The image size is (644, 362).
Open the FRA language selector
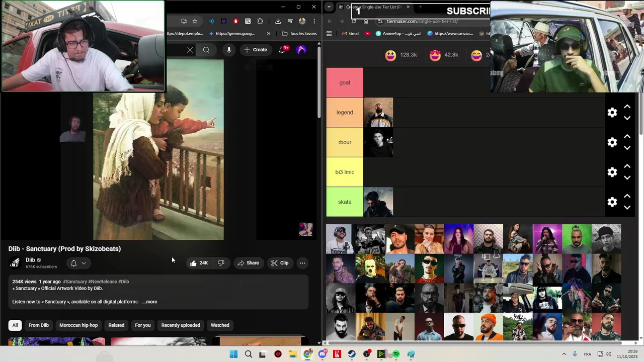pyautogui.click(x=588, y=354)
